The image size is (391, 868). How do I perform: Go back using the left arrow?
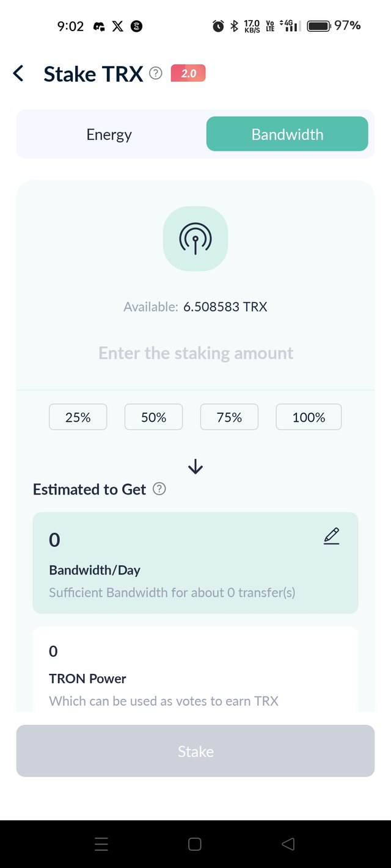coord(18,74)
